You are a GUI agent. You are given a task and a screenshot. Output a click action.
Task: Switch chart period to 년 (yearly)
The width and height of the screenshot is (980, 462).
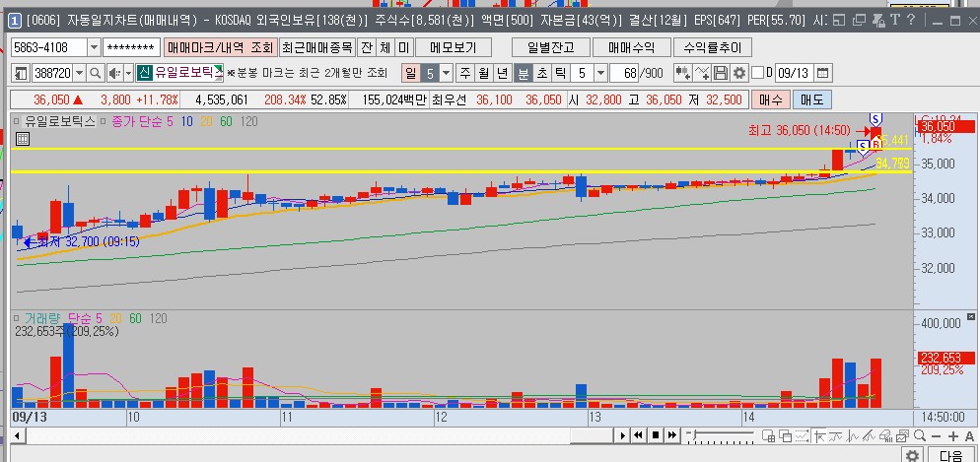(x=503, y=73)
